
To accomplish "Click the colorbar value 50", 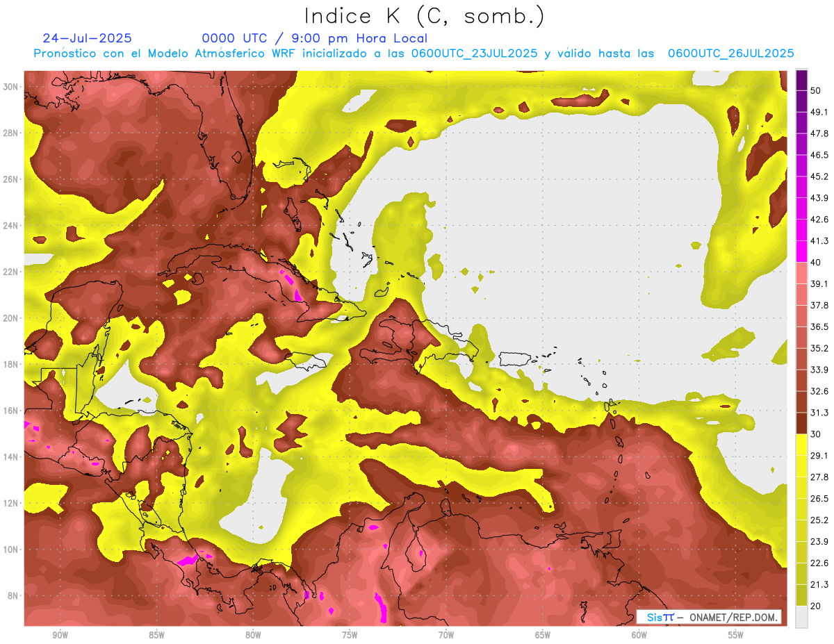I will coord(816,90).
